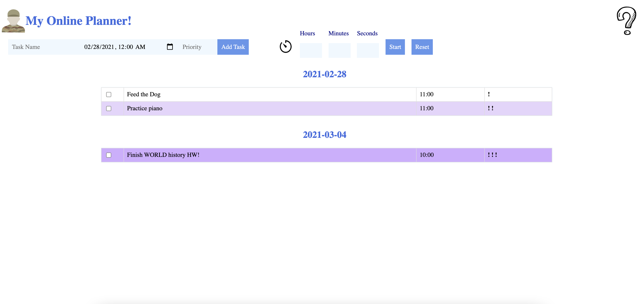644x304 pixels.
Task: Select the 2021-03-04 date heading
Action: pos(324,135)
